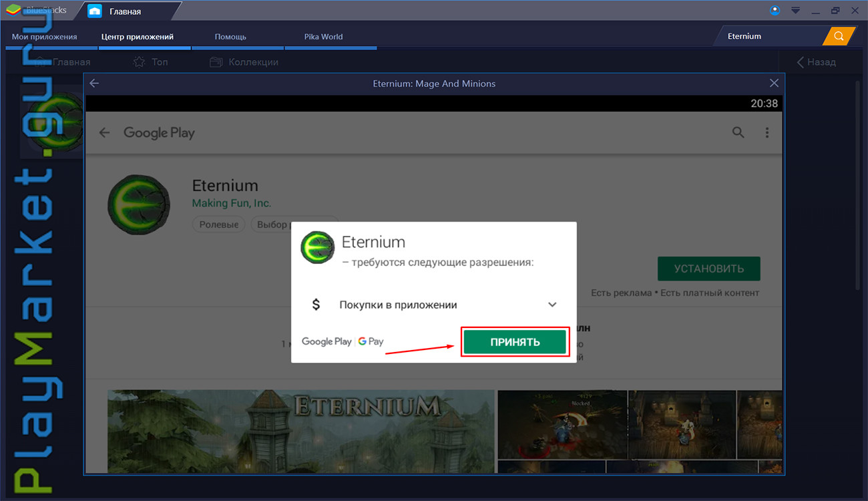Open the Коллекции section
The image size is (868, 501).
pos(244,62)
